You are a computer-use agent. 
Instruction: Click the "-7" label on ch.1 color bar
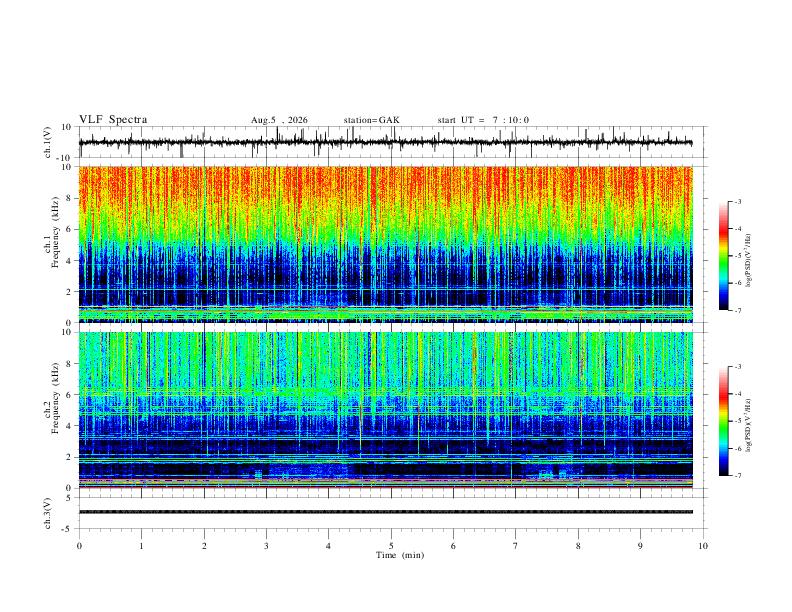(737, 310)
